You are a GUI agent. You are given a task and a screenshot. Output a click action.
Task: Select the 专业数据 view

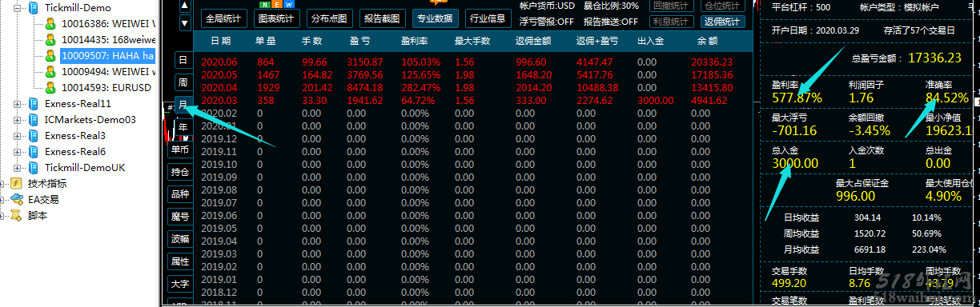[x=435, y=18]
